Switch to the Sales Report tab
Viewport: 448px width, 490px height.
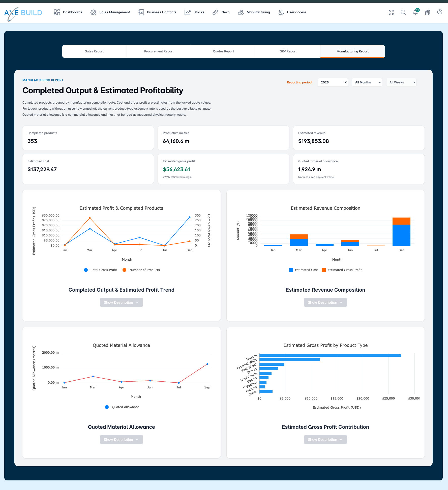coord(95,51)
